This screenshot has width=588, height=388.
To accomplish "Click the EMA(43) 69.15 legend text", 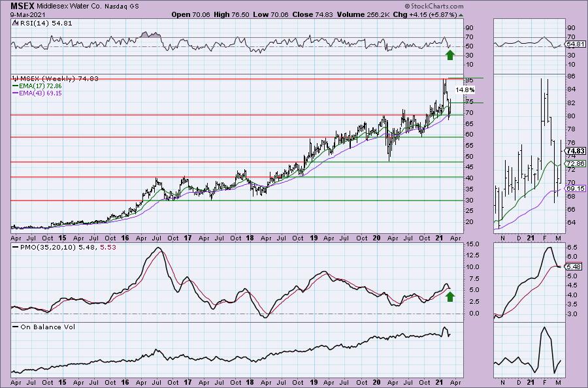I will click(x=41, y=93).
